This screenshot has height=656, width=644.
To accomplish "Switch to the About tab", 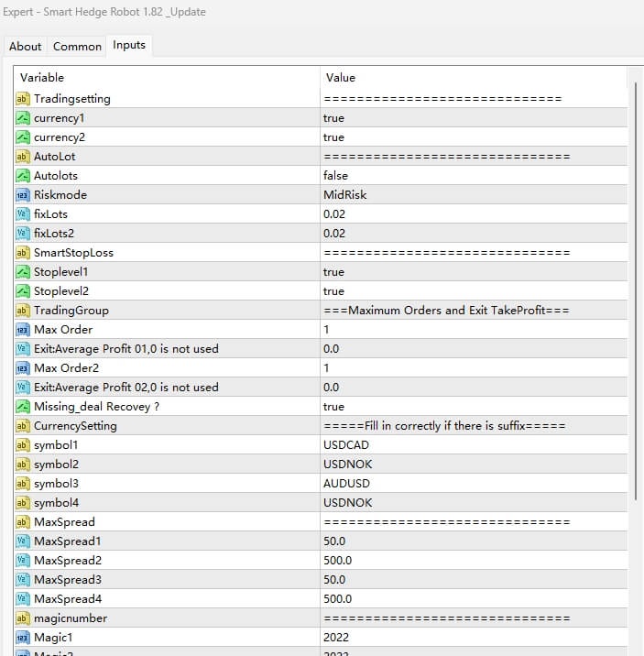I will coord(26,47).
